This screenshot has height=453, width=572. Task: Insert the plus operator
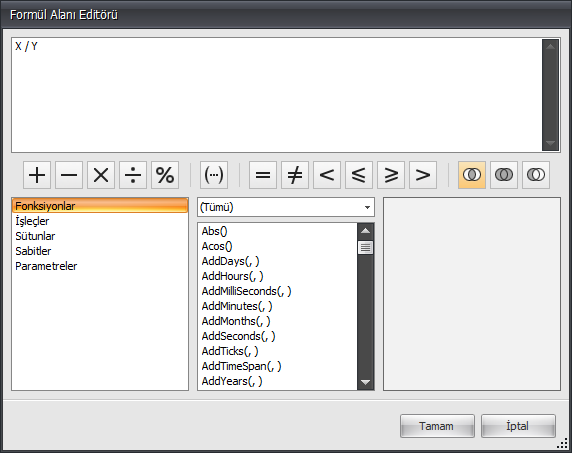click(37, 175)
